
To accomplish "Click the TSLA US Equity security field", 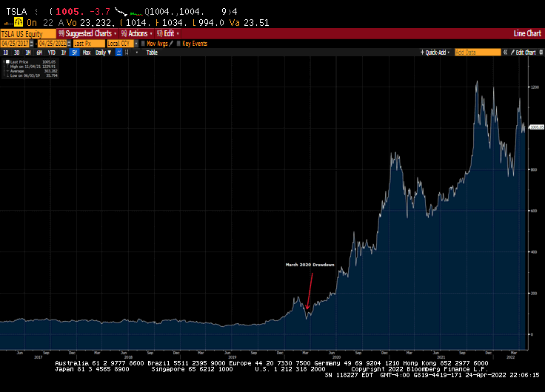I will 28,34.
